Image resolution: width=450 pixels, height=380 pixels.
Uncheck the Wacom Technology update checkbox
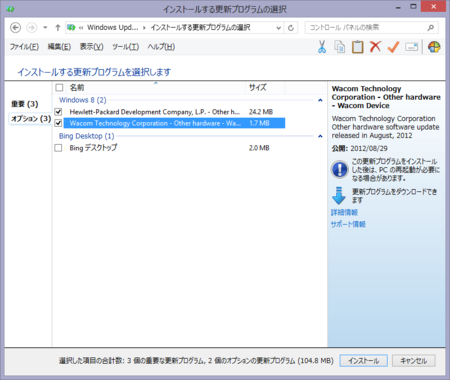[58, 123]
